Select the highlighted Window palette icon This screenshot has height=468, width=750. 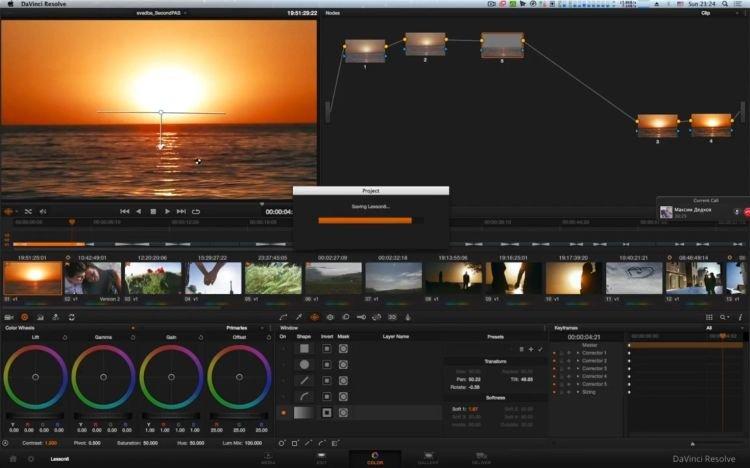pyautogui.click(x=314, y=317)
